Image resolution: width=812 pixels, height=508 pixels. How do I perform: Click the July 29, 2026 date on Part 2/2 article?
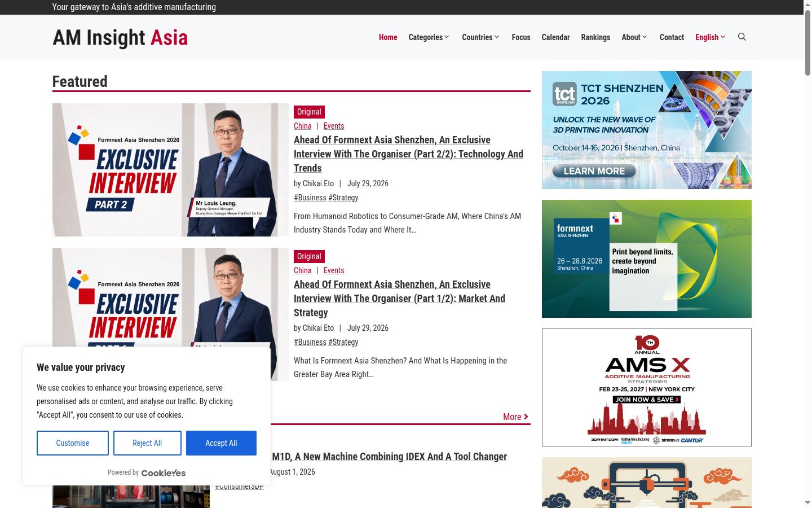tap(368, 183)
